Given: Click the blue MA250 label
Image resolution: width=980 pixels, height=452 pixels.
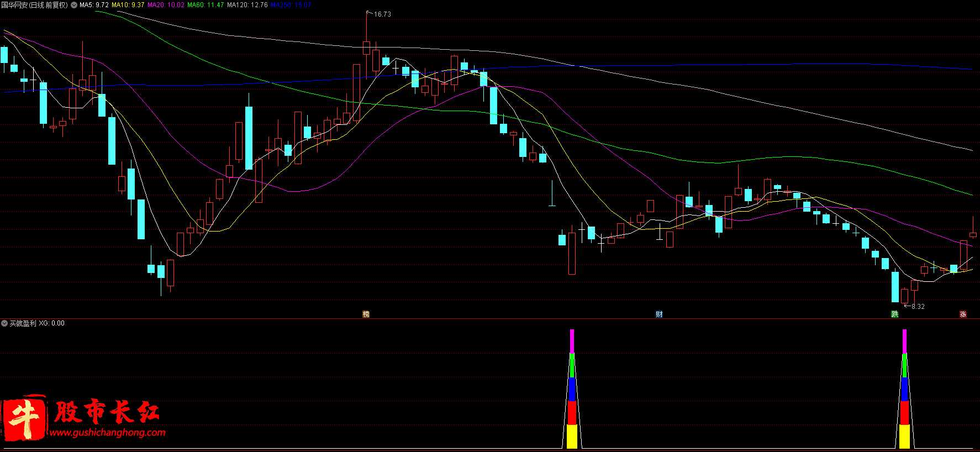Looking at the screenshot, I should pyautogui.click(x=291, y=5).
